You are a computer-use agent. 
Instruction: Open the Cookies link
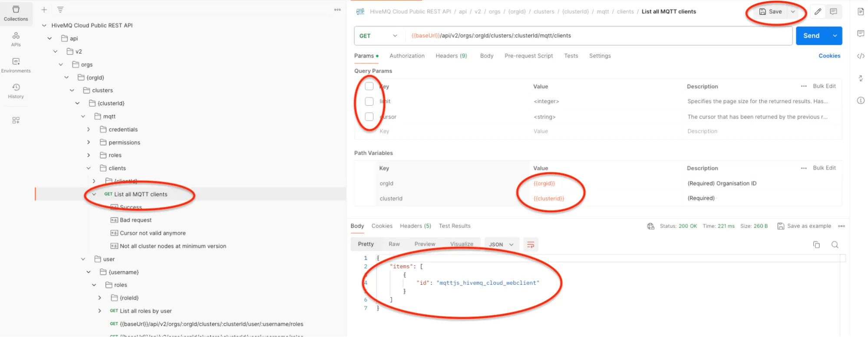coord(829,56)
